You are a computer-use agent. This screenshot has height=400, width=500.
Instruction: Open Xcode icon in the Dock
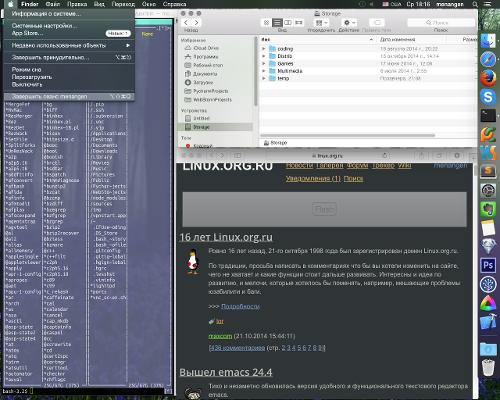pos(488,322)
